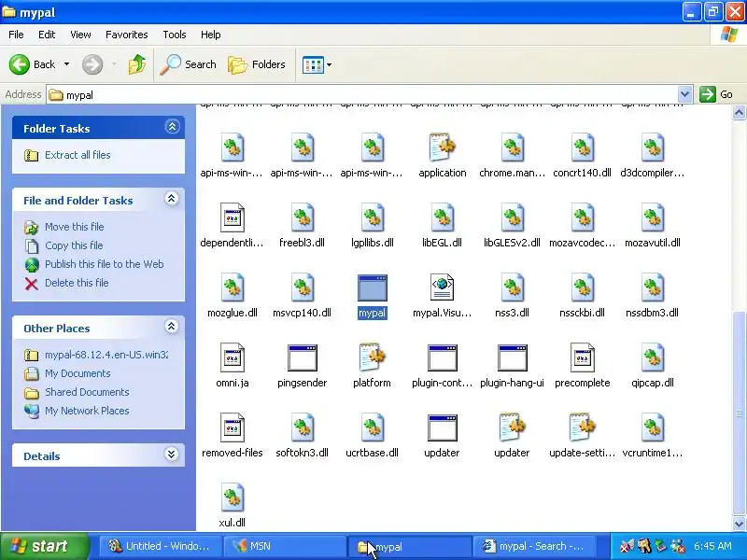
Task: Open the Tools menu
Action: pyautogui.click(x=175, y=35)
